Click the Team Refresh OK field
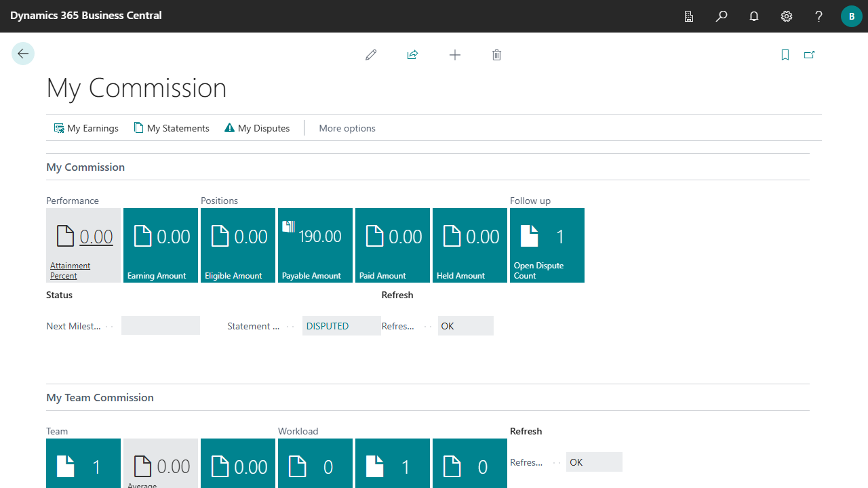The width and height of the screenshot is (868, 488). (594, 462)
